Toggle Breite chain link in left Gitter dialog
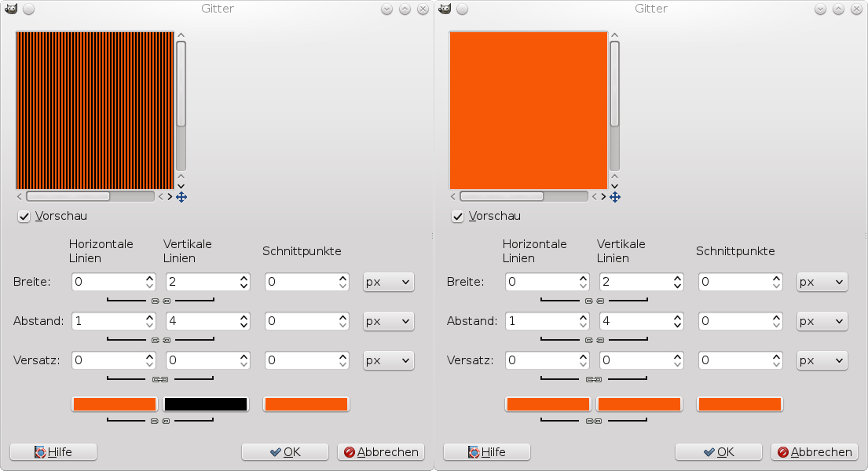 click(160, 301)
